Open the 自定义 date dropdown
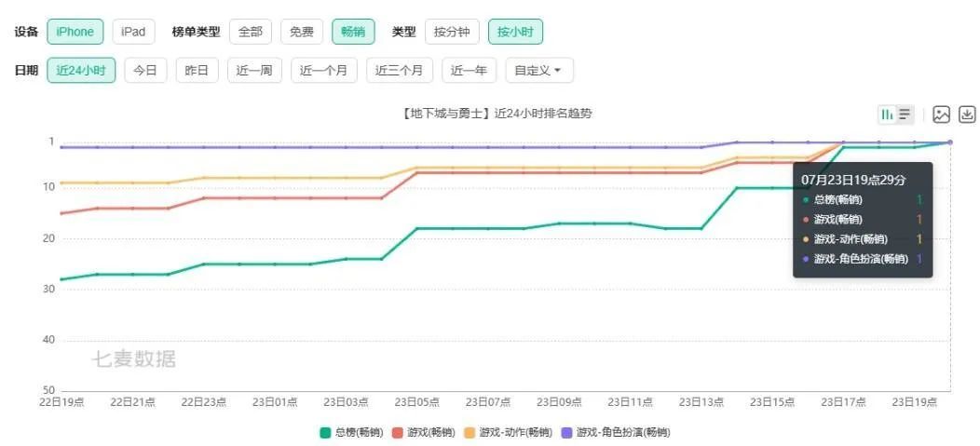 [539, 71]
